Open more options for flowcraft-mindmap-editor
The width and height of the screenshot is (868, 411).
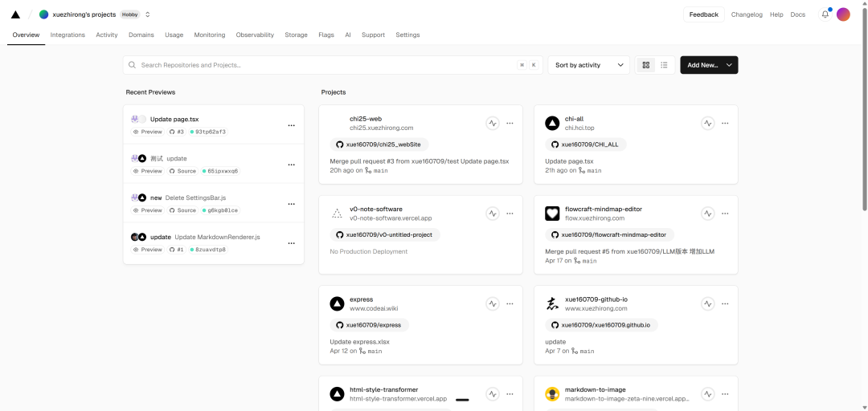(725, 213)
